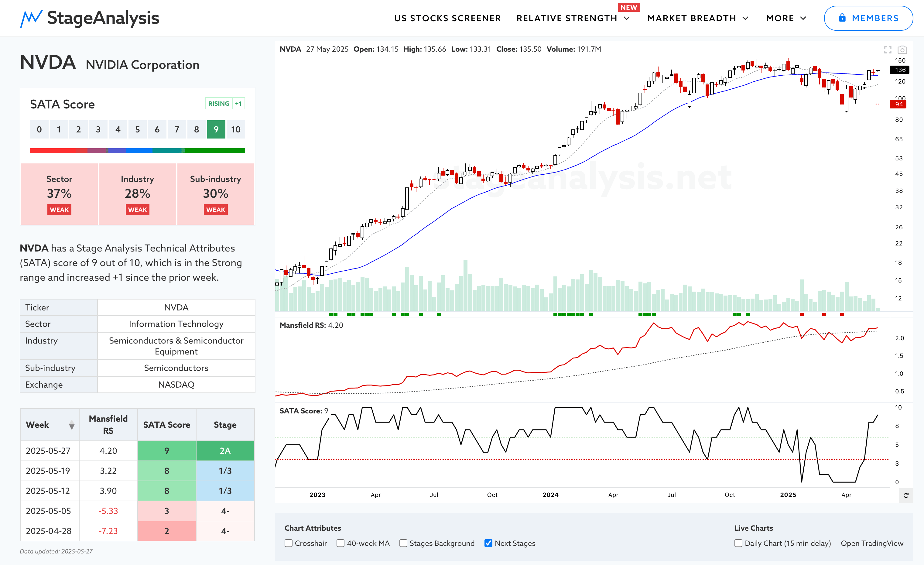Viewport: 924px width, 565px height.
Task: Click Mansfield RS value 3.90
Action: [108, 491]
